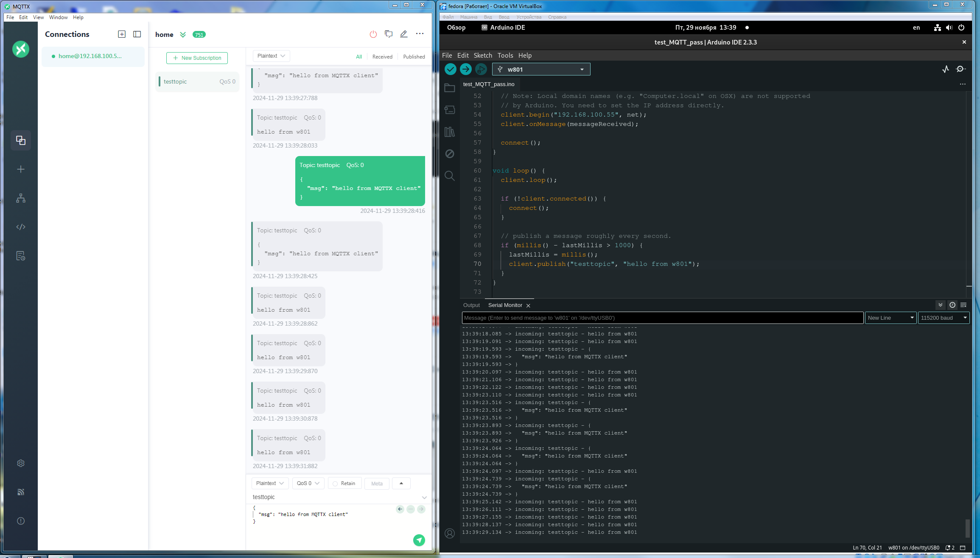Screen dimensions: 980x558
Task: Open the New Line ending dropdown
Action: 890,318
